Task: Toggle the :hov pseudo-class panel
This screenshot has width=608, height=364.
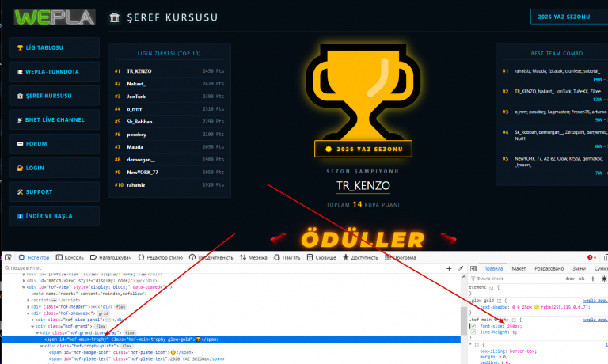Action: pos(570,279)
